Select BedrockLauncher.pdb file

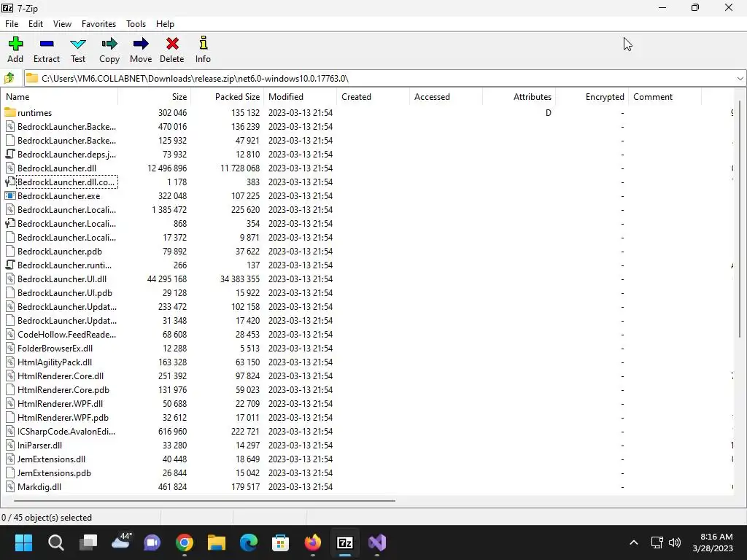pos(60,252)
